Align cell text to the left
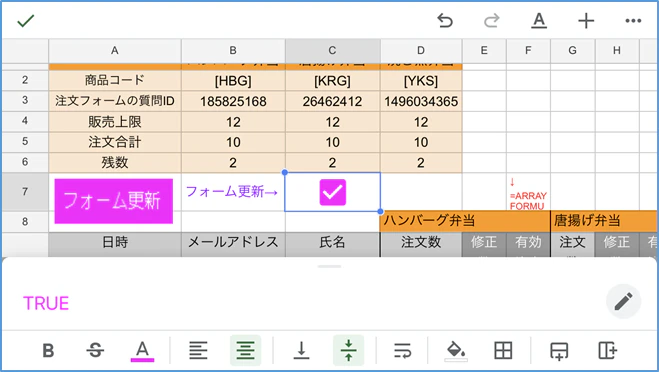 pyautogui.click(x=198, y=350)
